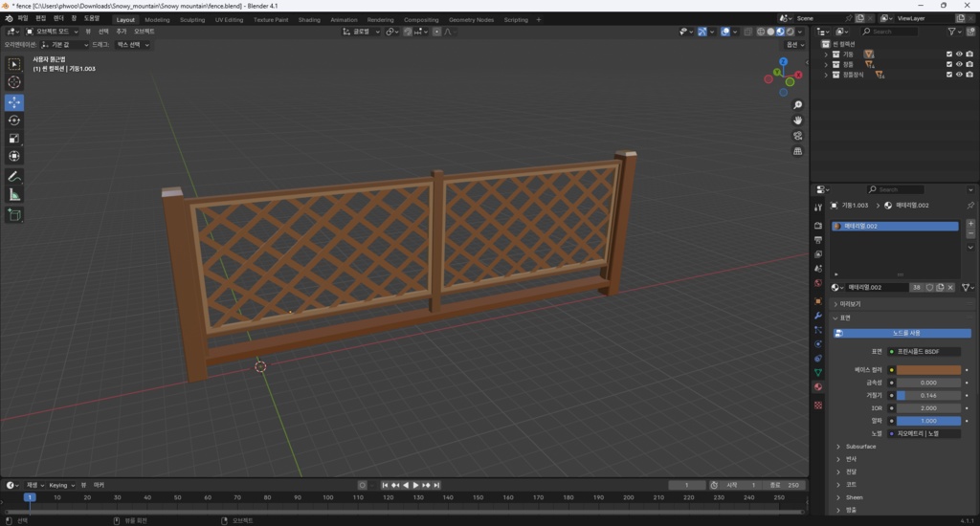Open the 추가 menu in viewport header
This screenshot has height=526, width=980.
tap(122, 32)
